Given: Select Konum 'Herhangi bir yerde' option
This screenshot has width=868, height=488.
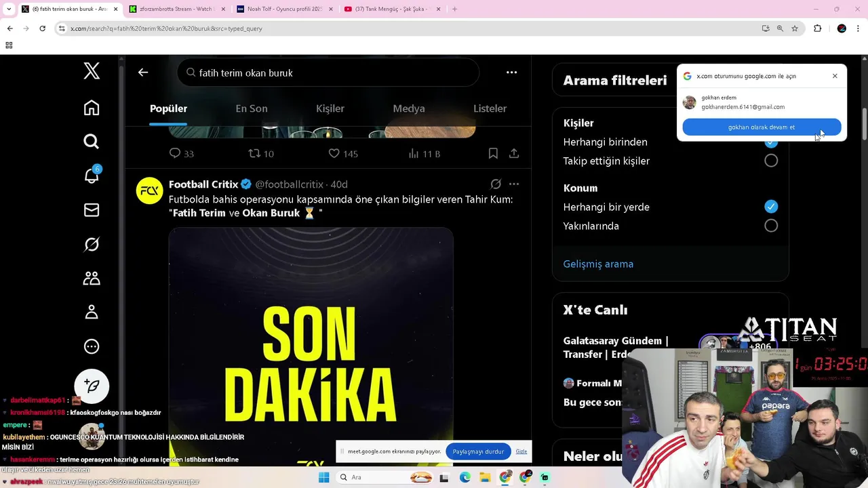Looking at the screenshot, I should (x=771, y=207).
